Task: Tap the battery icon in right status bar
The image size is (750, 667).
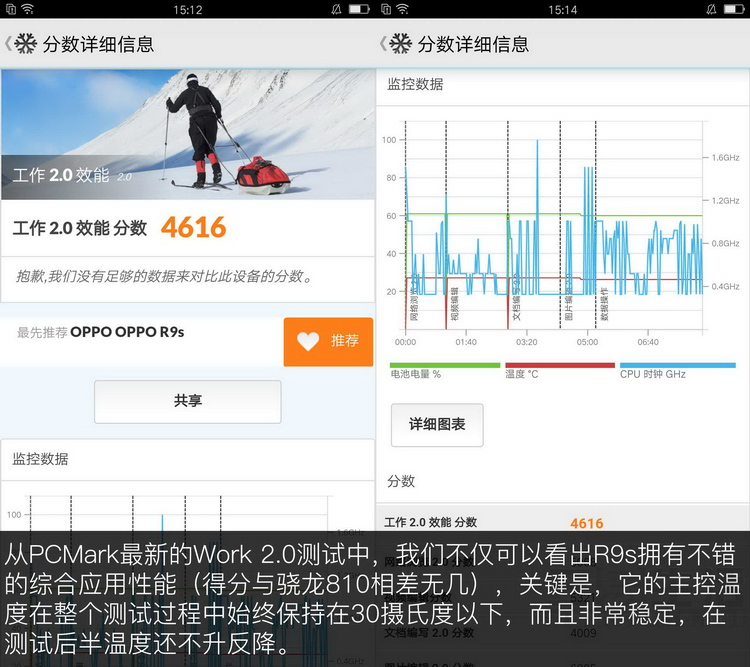Action: tap(734, 9)
